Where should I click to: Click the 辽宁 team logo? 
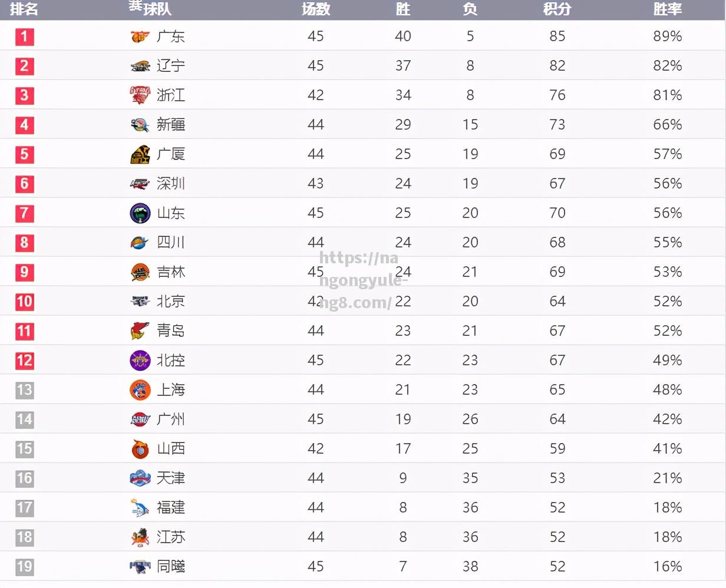[140, 66]
